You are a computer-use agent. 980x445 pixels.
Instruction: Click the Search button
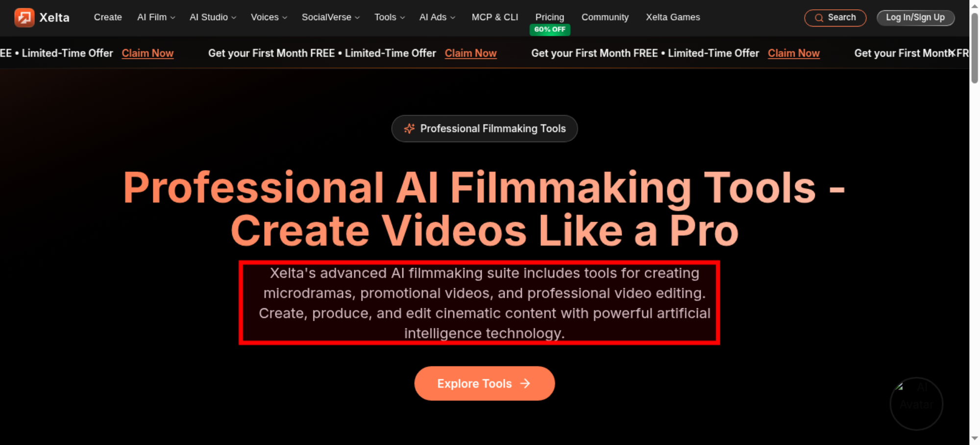pos(835,18)
